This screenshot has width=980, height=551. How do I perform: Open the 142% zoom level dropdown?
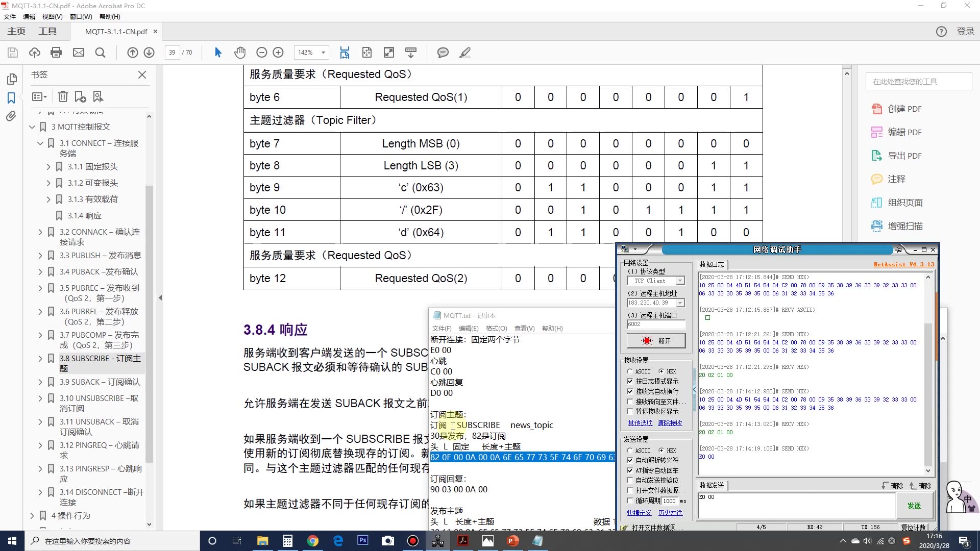pos(324,53)
